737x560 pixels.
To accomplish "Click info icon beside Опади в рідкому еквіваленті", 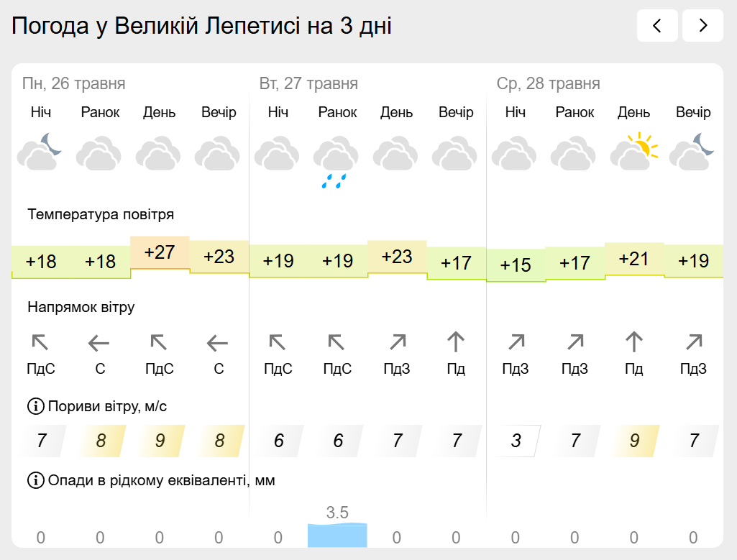I will pyautogui.click(x=36, y=480).
